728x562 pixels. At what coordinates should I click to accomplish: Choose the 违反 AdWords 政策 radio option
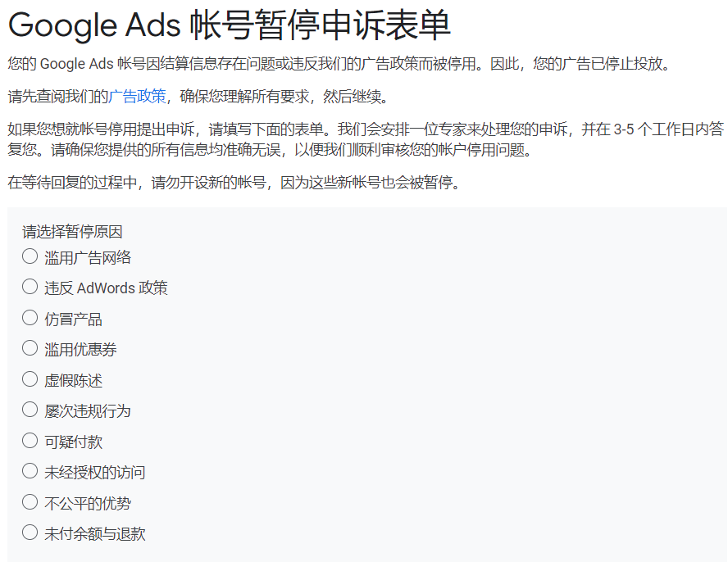point(30,287)
